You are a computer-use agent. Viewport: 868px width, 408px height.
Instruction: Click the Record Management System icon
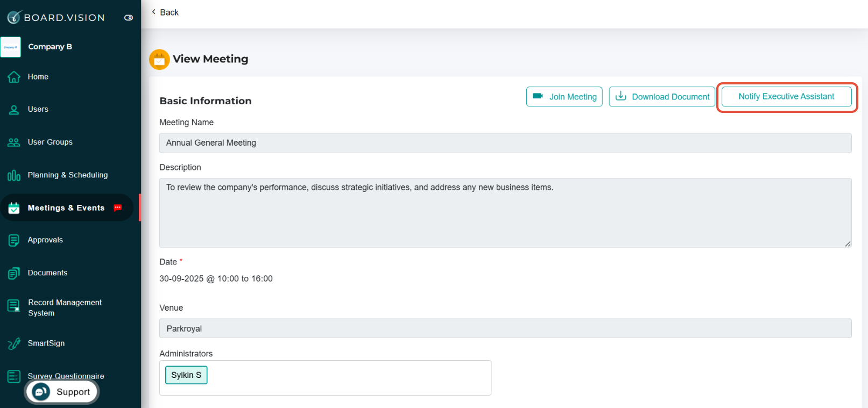point(14,306)
